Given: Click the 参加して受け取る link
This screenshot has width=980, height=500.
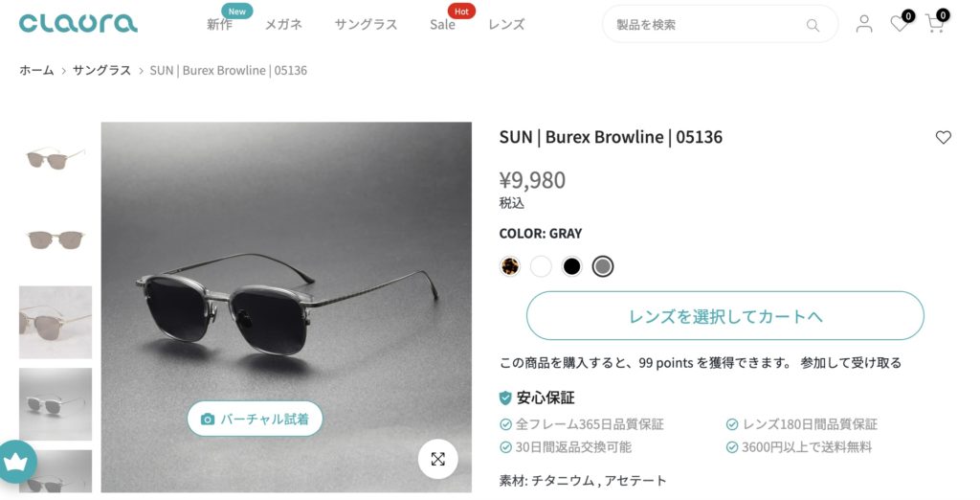Looking at the screenshot, I should tap(851, 363).
